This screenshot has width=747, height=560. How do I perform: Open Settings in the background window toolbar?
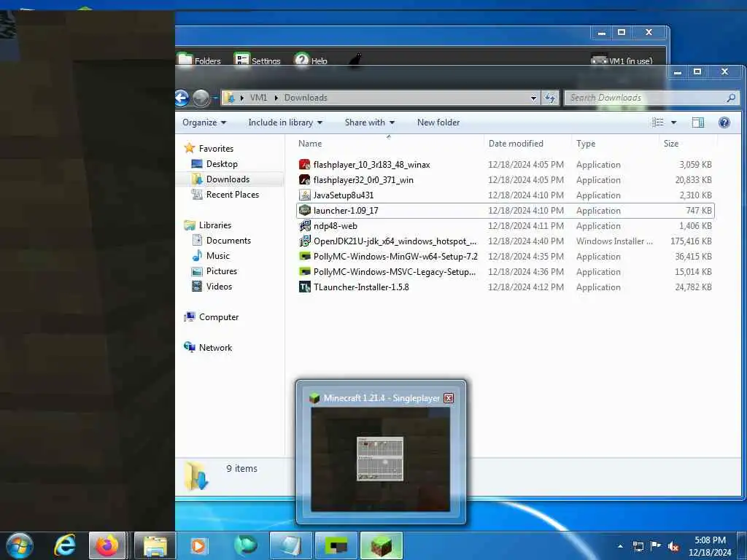click(258, 61)
